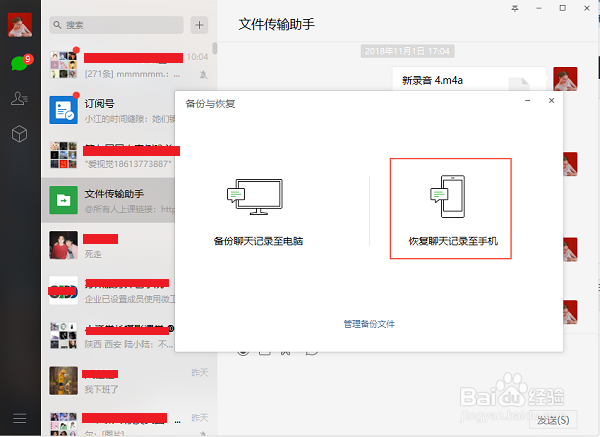
Task: Click the sender avatar beside 新录音 4.m4a
Action: coord(565,79)
